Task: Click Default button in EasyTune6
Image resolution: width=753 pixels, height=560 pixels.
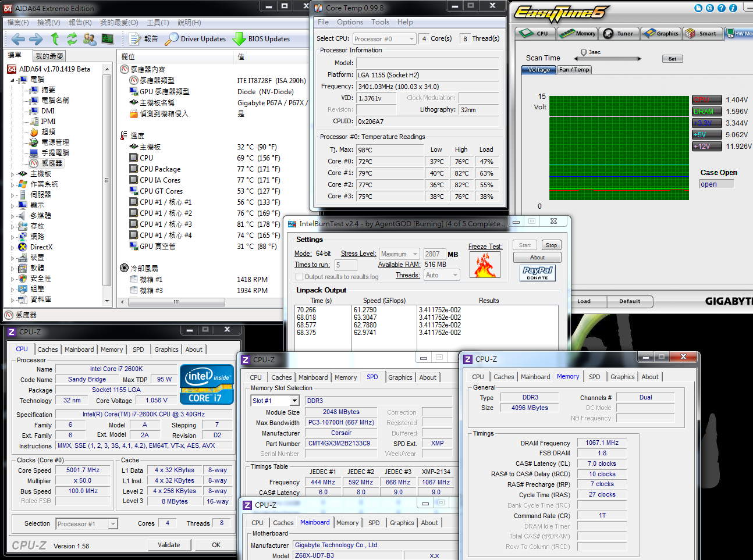Action: [x=630, y=302]
